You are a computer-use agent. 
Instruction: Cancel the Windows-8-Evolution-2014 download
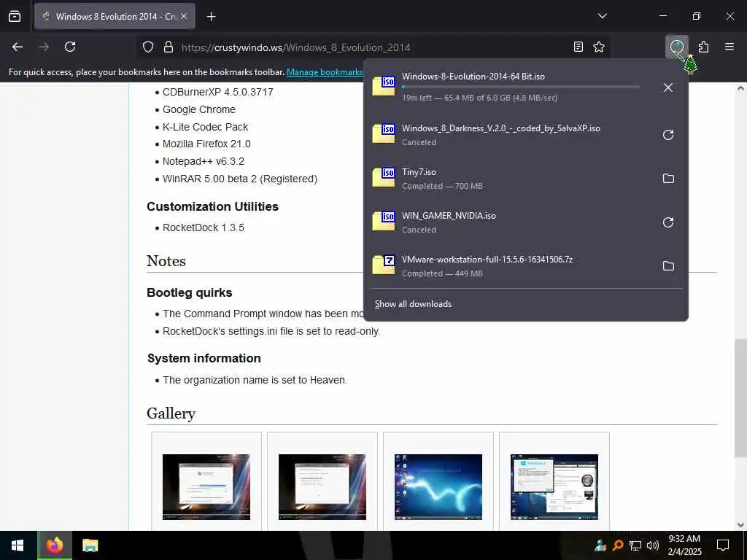668,87
